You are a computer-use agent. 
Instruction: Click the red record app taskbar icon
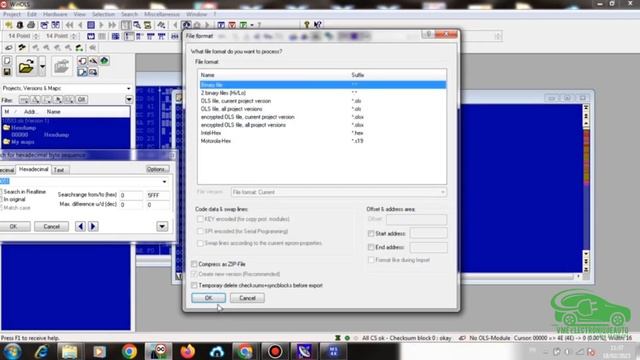tap(275, 351)
